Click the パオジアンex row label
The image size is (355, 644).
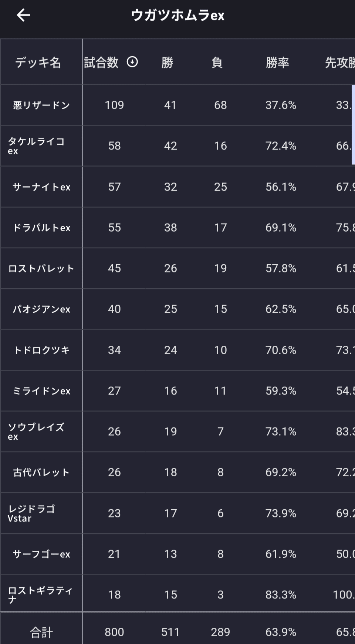(41, 309)
